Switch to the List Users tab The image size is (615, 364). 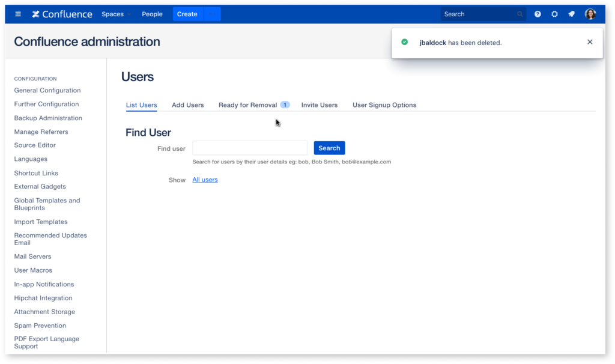(x=141, y=105)
